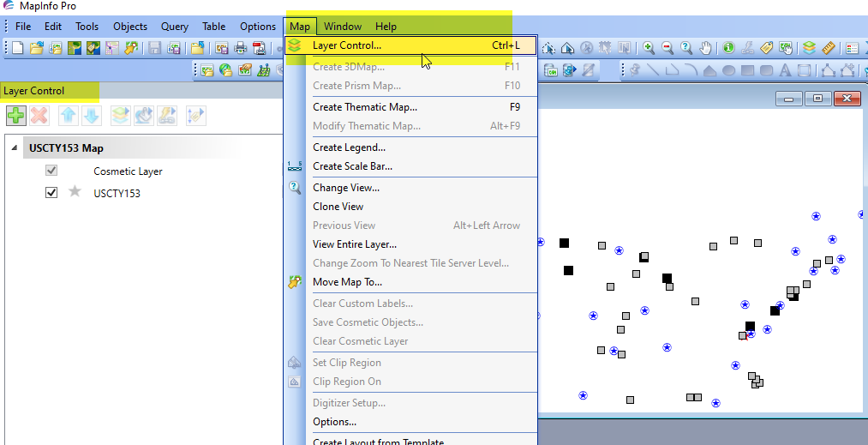The height and width of the screenshot is (445, 868).
Task: Click the Change View magnifier with question mark
Action: pyautogui.click(x=686, y=48)
